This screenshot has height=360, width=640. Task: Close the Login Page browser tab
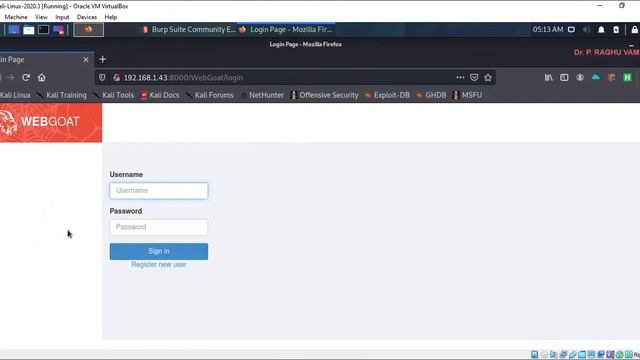(x=86, y=60)
